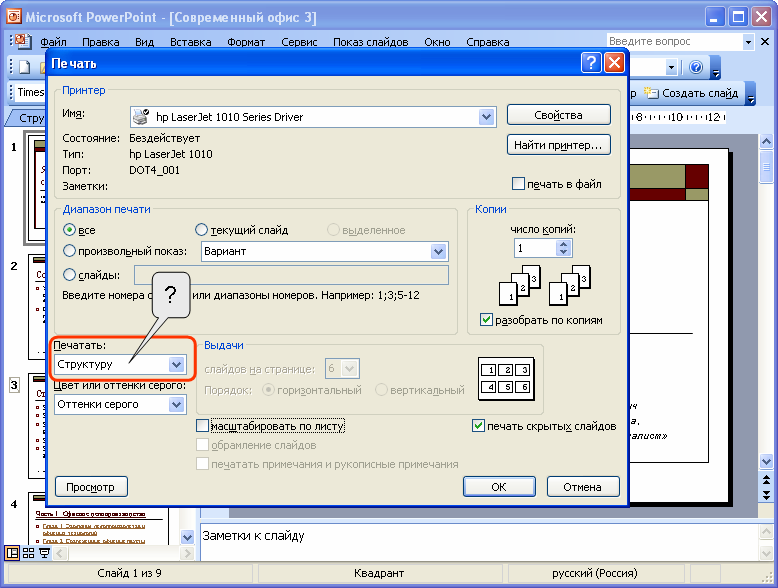Open the 'Вариант' custom show dropdown
The image size is (778, 588).
pos(438,251)
